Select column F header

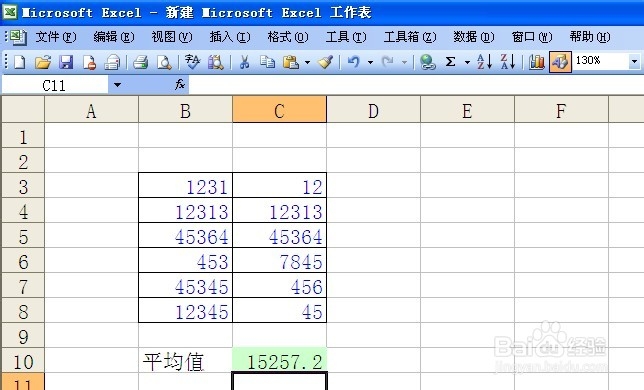click(x=561, y=110)
